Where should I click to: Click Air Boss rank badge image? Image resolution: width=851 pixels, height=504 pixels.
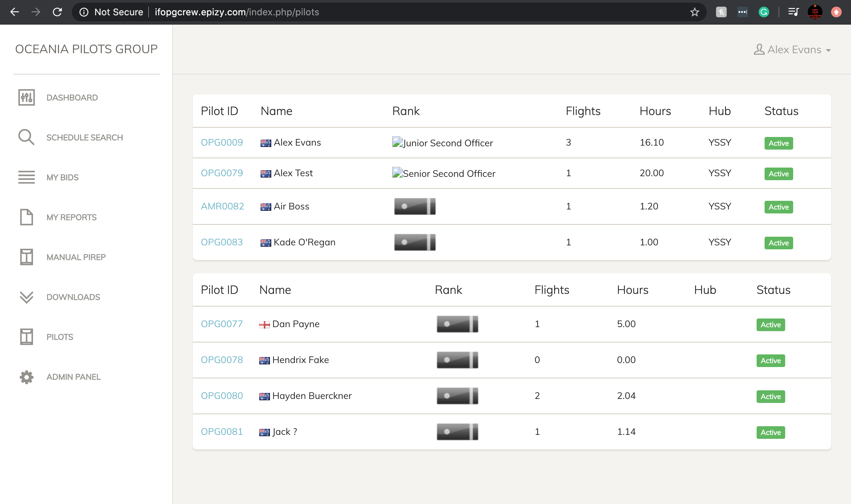click(415, 206)
